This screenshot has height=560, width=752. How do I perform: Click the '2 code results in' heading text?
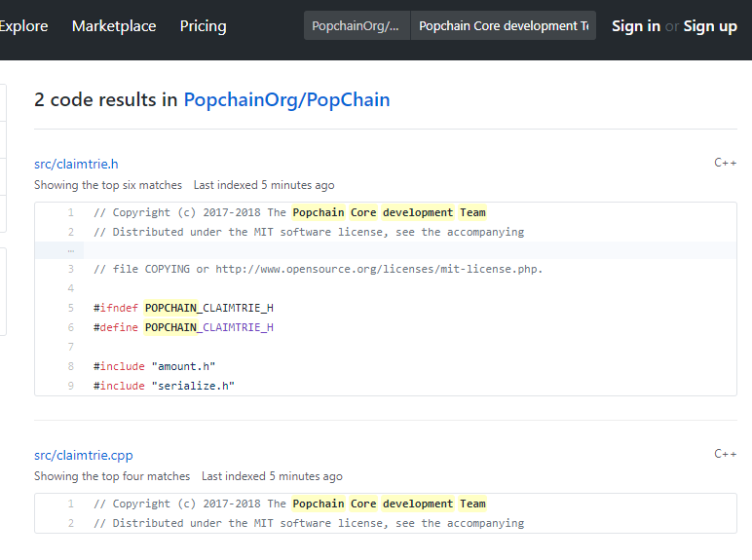point(105,99)
